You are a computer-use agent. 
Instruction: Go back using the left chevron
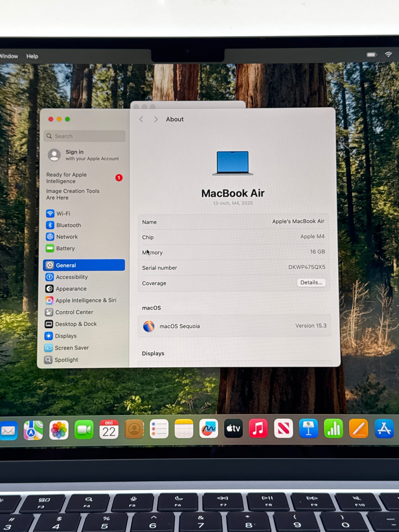click(x=141, y=119)
